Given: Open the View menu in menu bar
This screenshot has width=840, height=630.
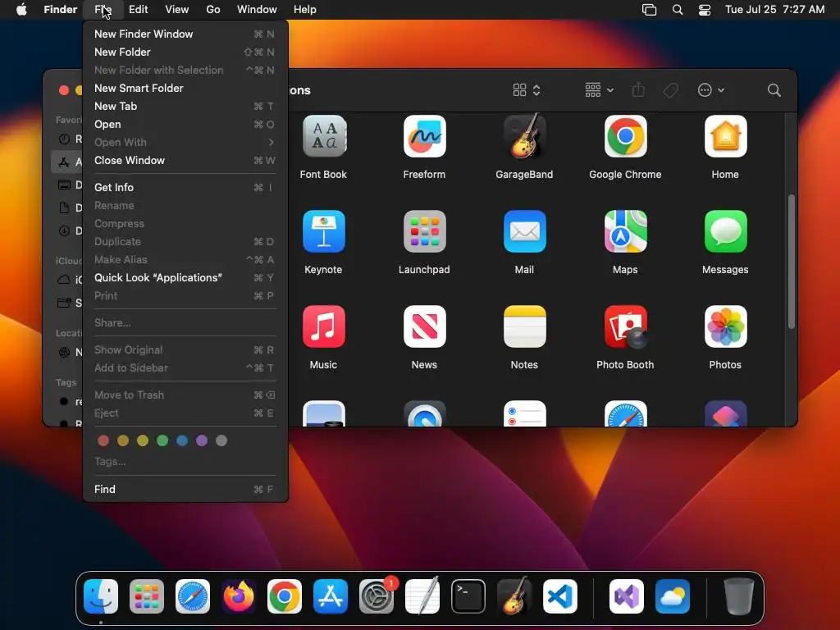Looking at the screenshot, I should pos(177,10).
